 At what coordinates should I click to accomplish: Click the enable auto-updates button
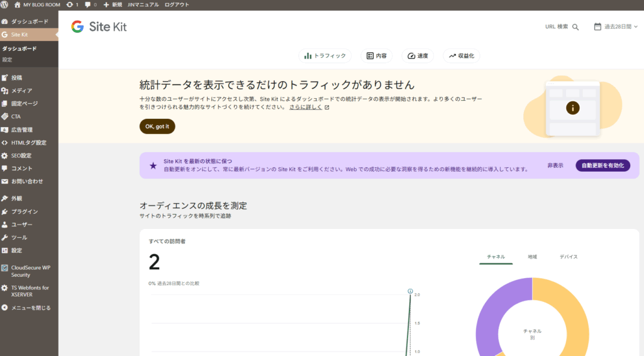point(602,165)
